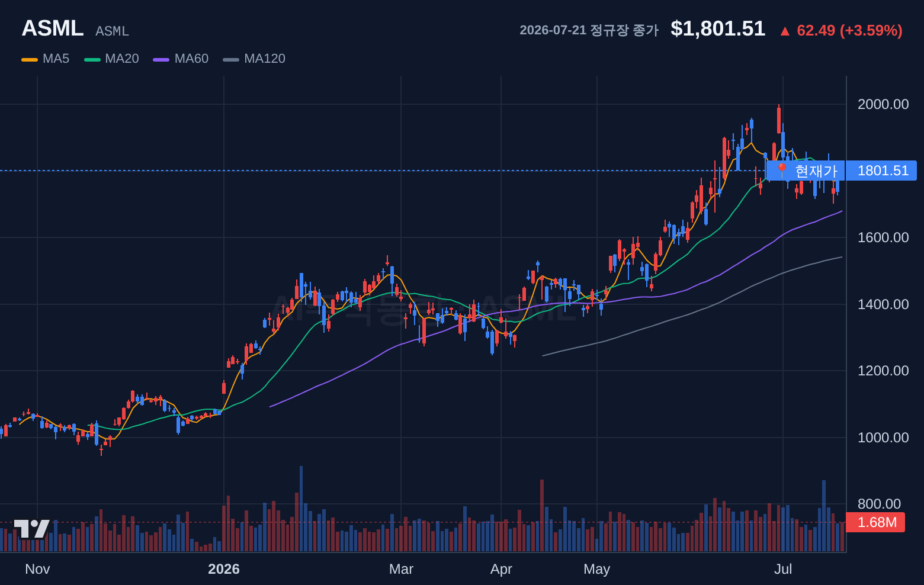Click the Nov label on time axis
The width and height of the screenshot is (924, 585).
tap(37, 569)
